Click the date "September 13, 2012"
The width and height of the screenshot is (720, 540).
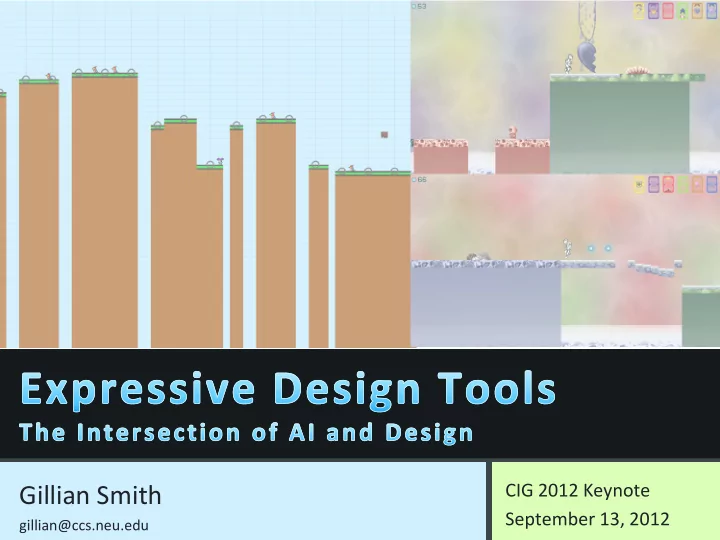click(587, 519)
